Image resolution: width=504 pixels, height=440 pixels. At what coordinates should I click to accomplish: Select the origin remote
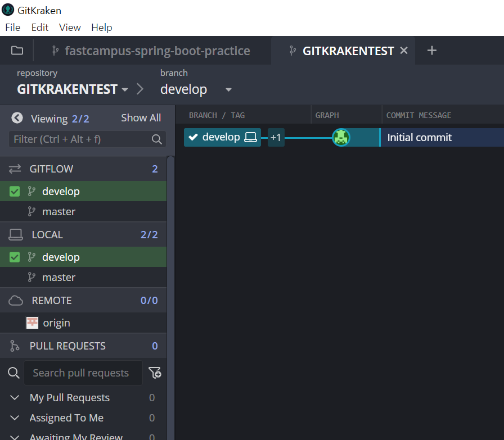83,323
